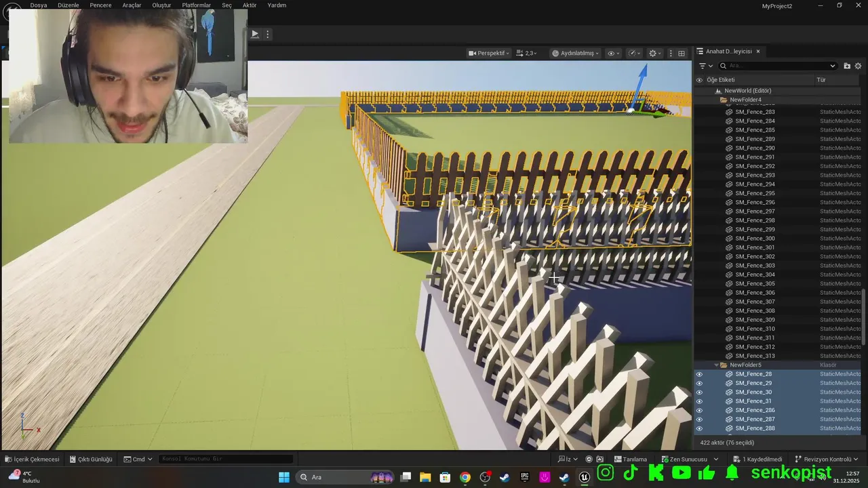Sort Outliner by Öğe Etiketi column
868x488 pixels.
[759, 80]
